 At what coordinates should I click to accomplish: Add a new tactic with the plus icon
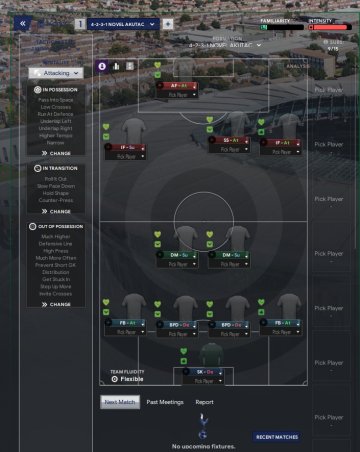point(168,24)
